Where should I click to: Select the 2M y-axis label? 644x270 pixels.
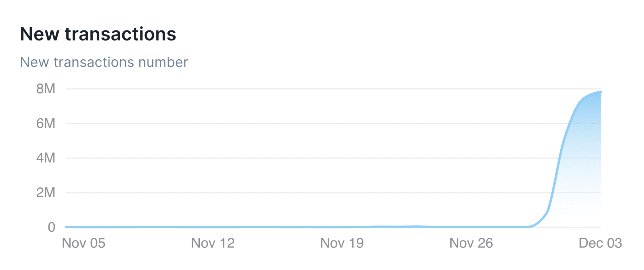click(46, 192)
